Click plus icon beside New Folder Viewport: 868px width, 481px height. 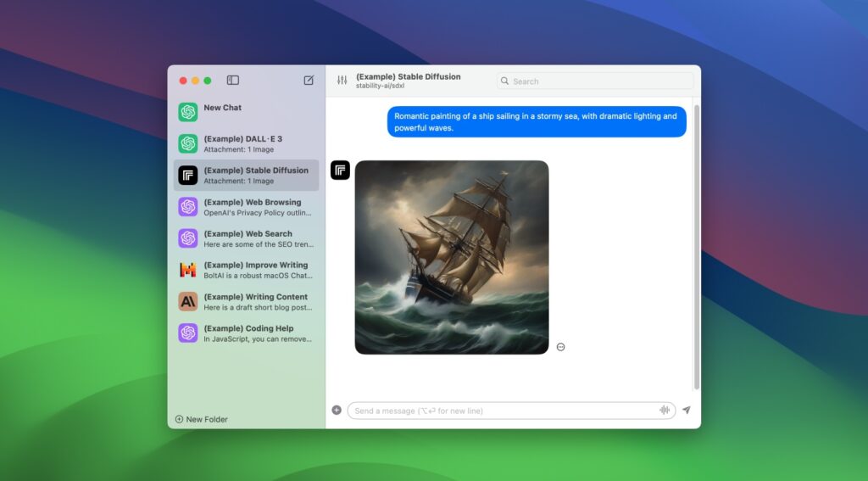pyautogui.click(x=180, y=419)
